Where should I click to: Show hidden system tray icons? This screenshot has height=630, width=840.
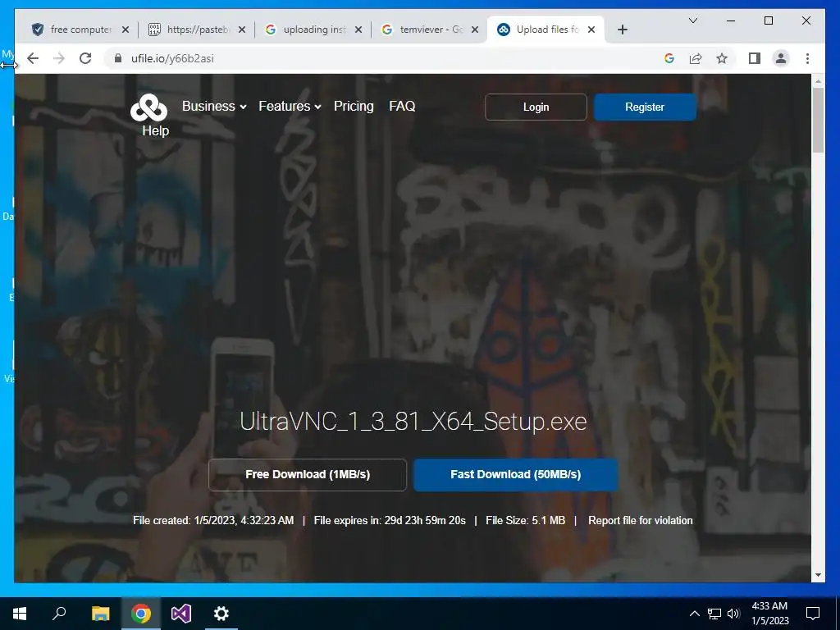pyautogui.click(x=694, y=614)
